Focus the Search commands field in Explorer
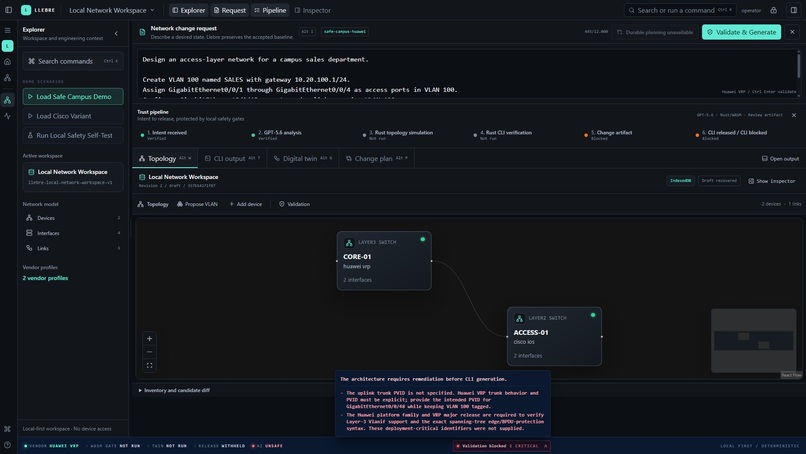This screenshot has width=806, height=454. coord(73,61)
